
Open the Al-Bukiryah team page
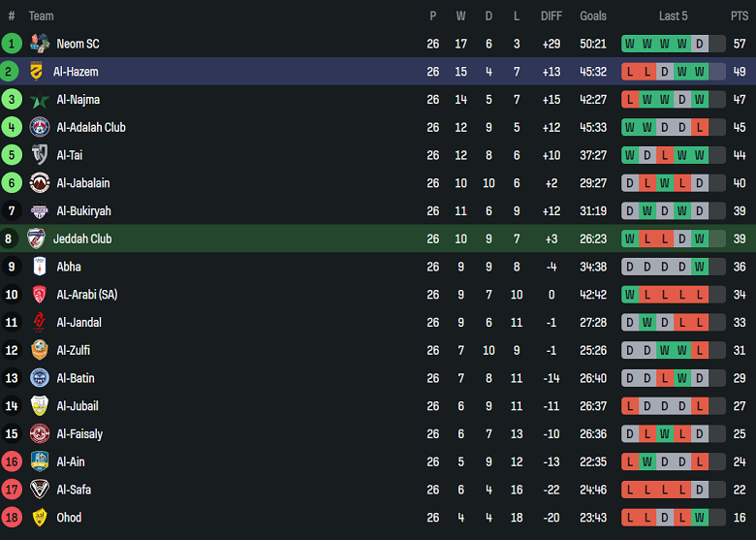click(x=83, y=211)
